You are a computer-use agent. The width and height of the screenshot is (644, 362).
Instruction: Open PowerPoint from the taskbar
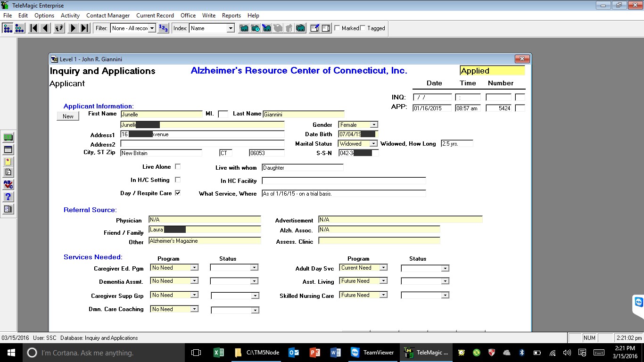[x=315, y=353]
